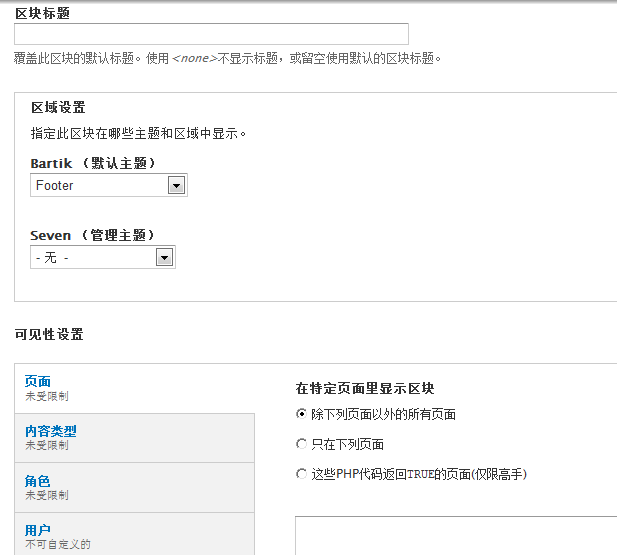Screen dimensions: 617x555
Task: Click the 区块标题 field label
Action: [x=42, y=13]
